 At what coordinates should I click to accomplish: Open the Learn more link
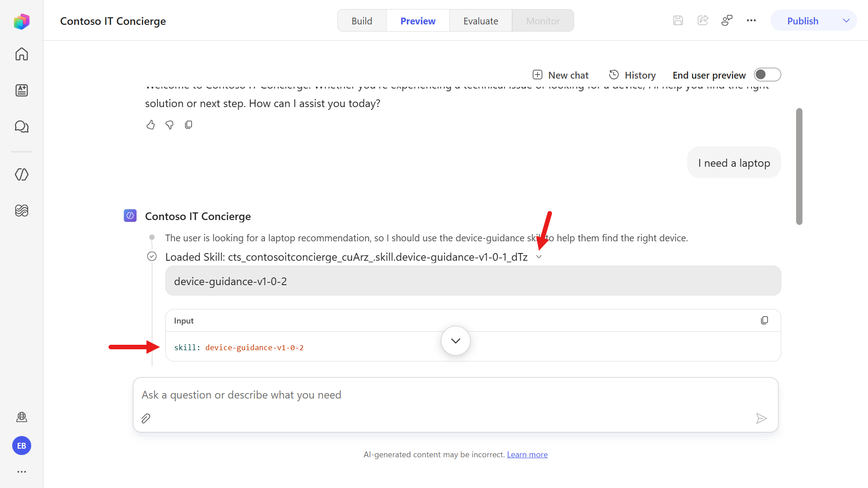tap(527, 455)
